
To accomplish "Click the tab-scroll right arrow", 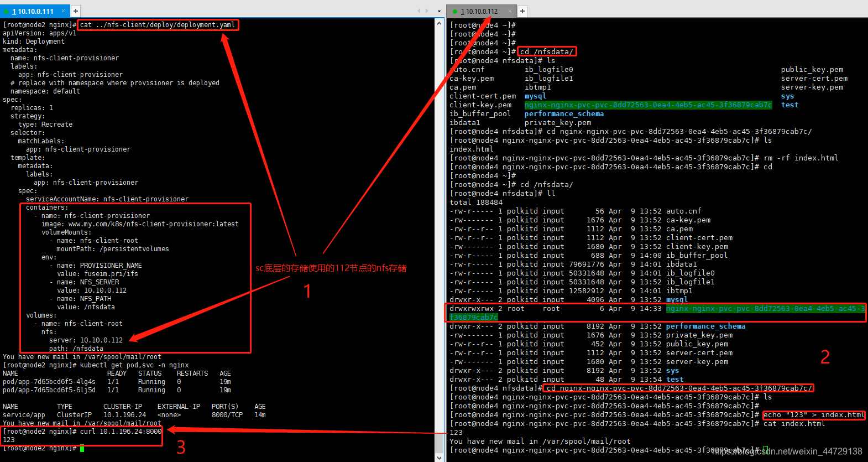I will 427,11.
